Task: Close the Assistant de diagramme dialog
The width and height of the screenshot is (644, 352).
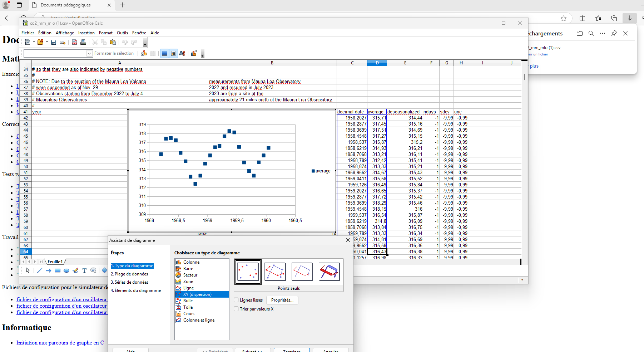Action: 348,240
